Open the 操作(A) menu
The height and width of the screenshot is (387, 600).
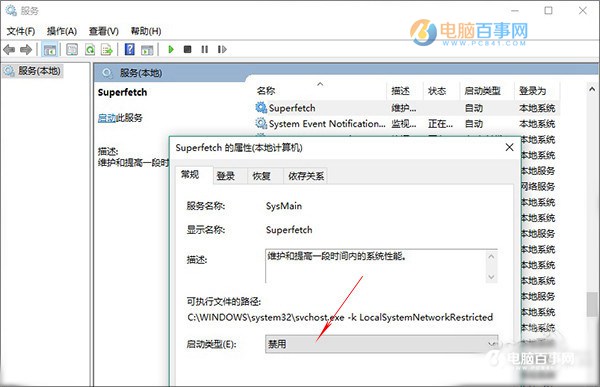pos(62,31)
